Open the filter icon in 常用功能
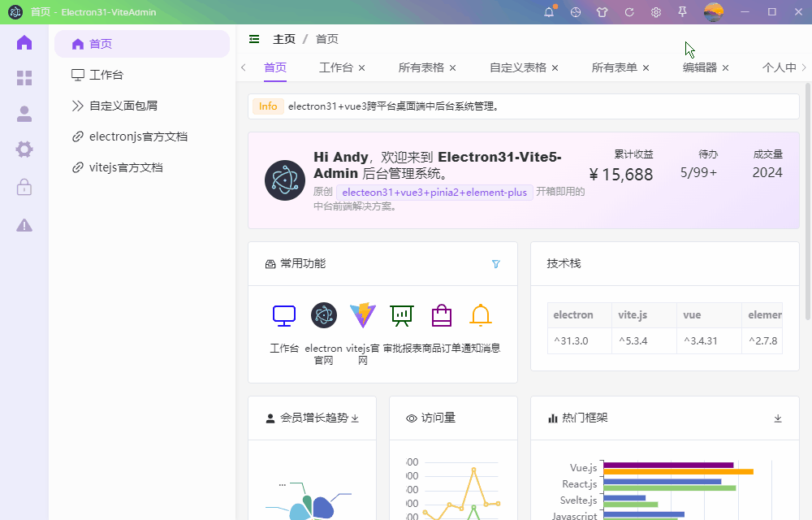 coord(495,264)
